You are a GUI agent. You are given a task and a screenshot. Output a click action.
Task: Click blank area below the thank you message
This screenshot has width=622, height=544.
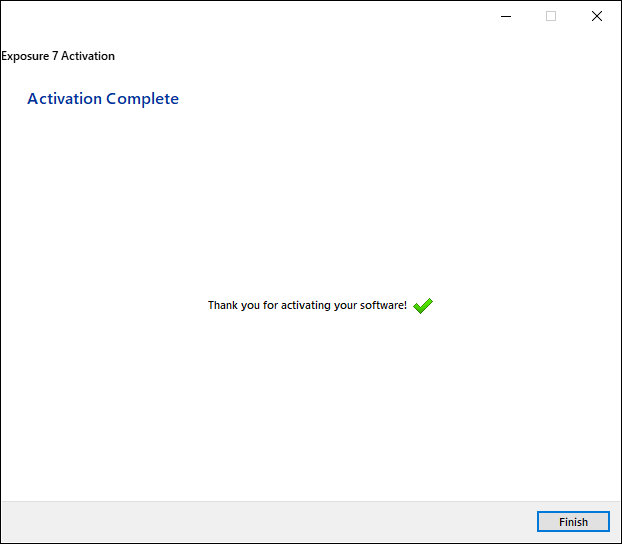point(310,400)
